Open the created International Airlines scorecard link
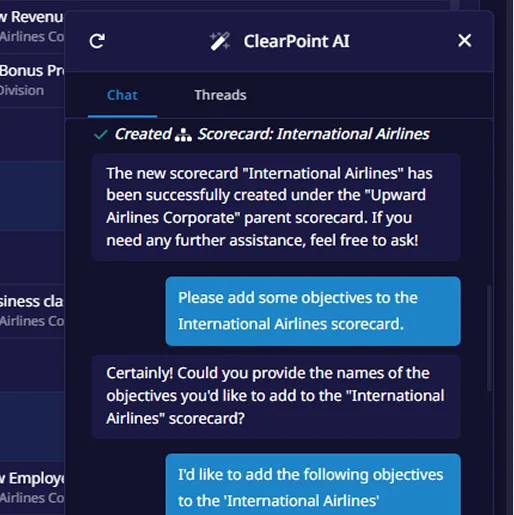 click(313, 134)
